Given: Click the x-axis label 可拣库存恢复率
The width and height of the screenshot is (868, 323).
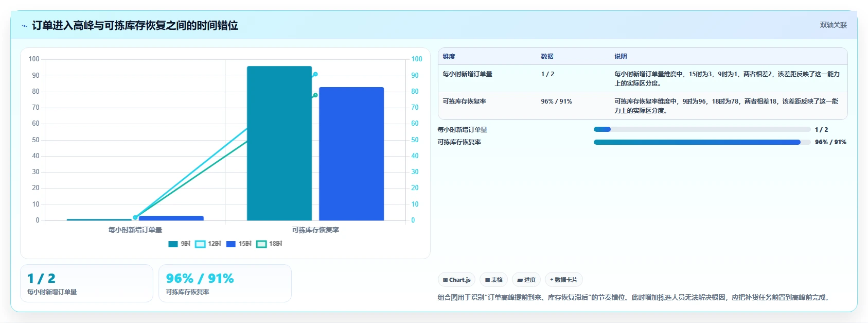Looking at the screenshot, I should [x=315, y=230].
